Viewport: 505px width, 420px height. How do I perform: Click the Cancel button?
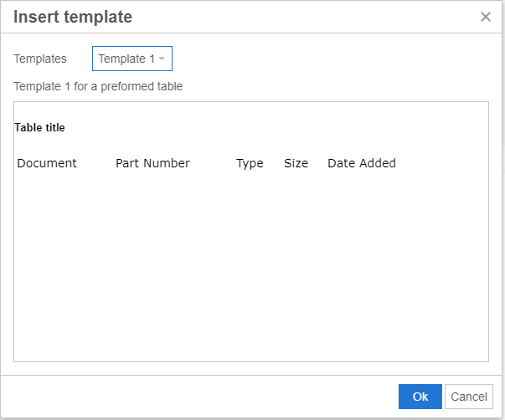click(x=469, y=397)
